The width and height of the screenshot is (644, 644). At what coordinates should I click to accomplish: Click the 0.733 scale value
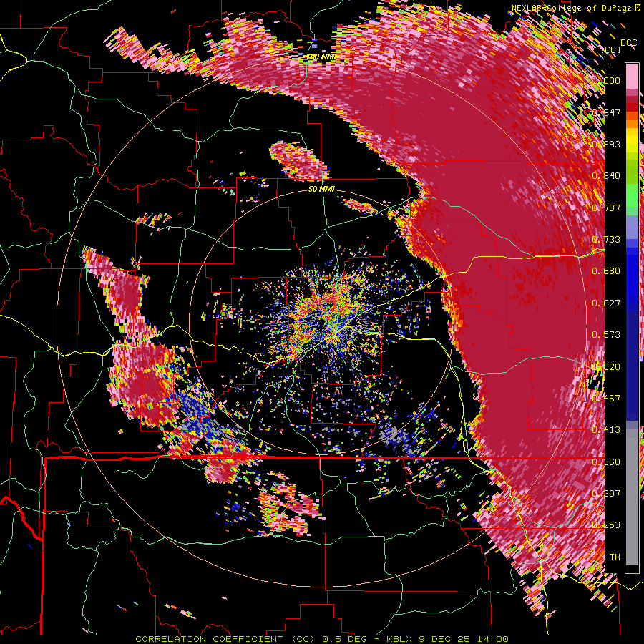tap(606, 240)
